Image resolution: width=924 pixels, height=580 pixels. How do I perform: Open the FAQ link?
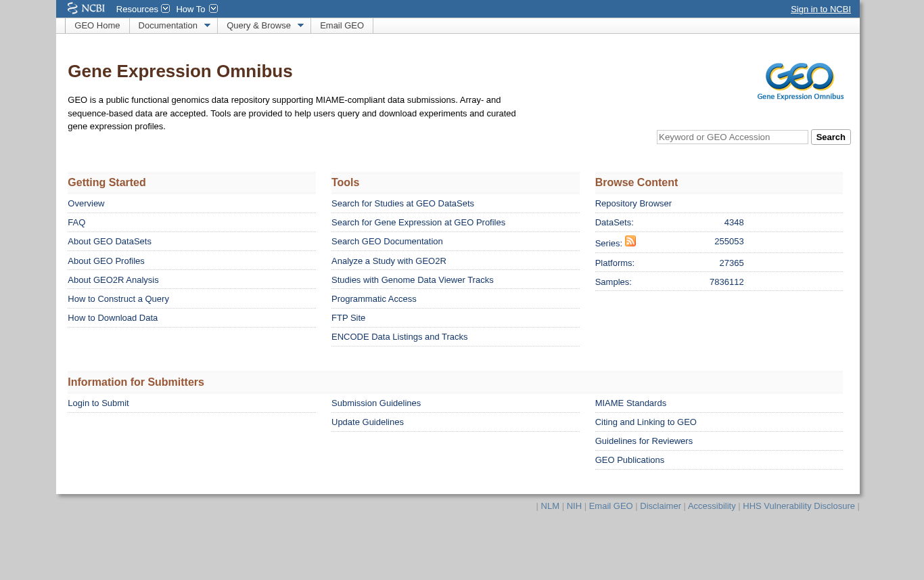tap(76, 223)
